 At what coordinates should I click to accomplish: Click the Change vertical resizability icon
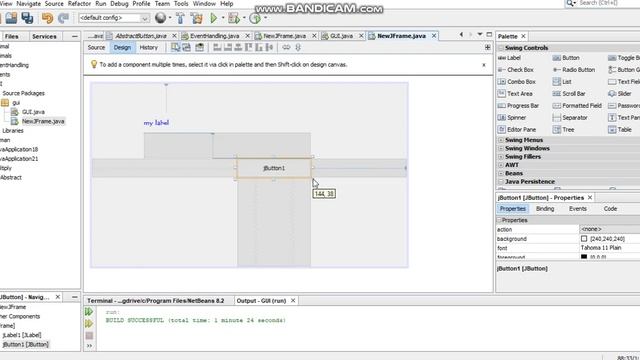pos(298,47)
